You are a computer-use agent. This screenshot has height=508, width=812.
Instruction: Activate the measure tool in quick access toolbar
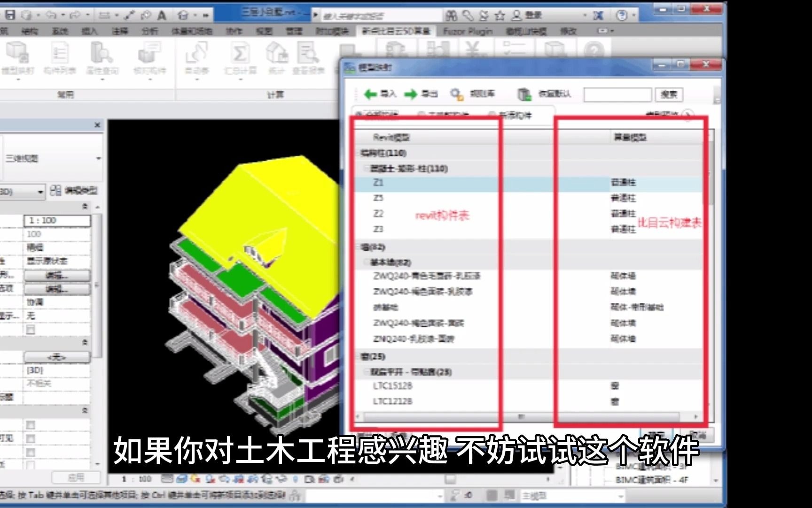coord(104,16)
